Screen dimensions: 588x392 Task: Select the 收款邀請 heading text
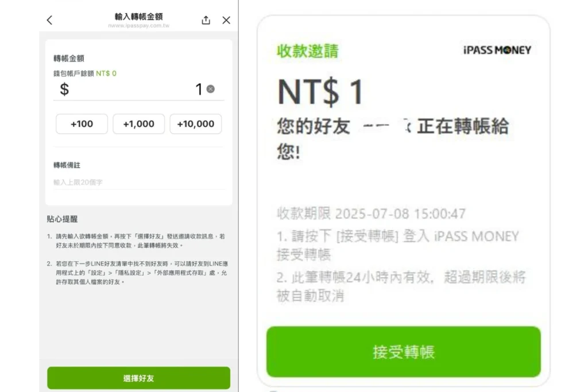(308, 51)
